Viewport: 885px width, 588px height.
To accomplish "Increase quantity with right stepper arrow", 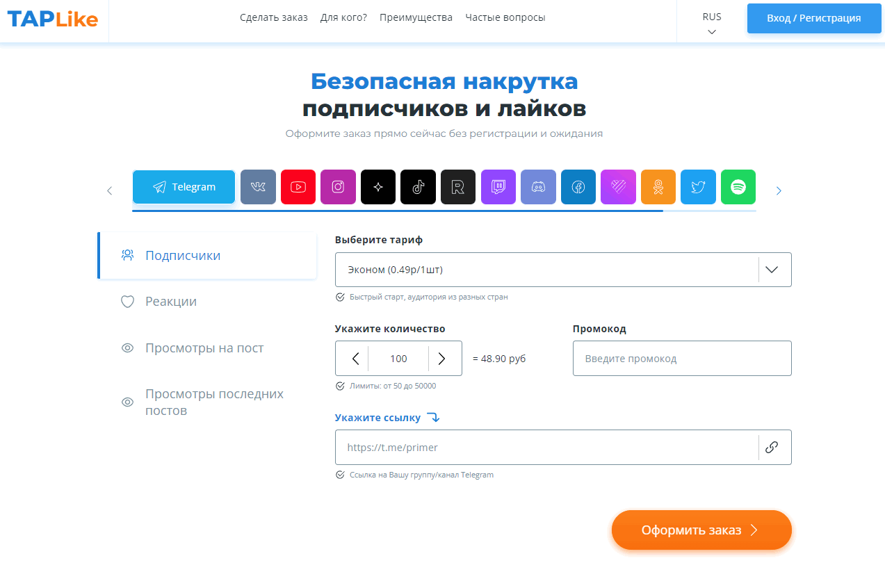I will tap(441, 359).
